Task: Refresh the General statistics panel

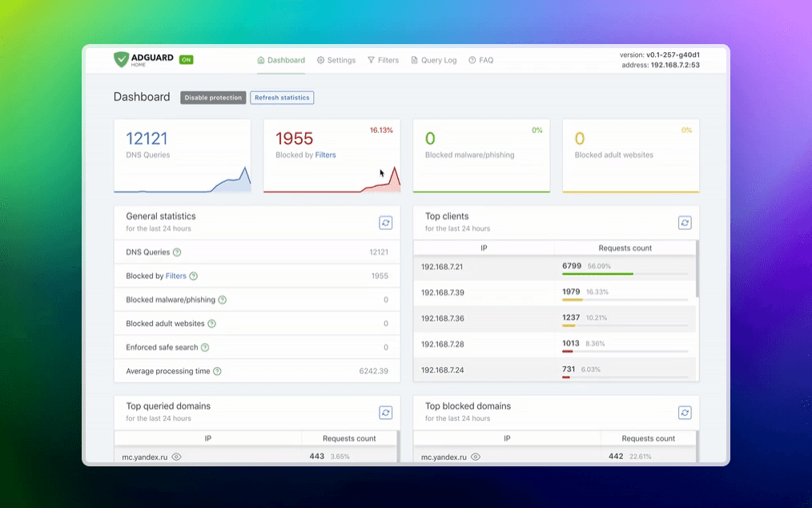Action: tap(385, 222)
